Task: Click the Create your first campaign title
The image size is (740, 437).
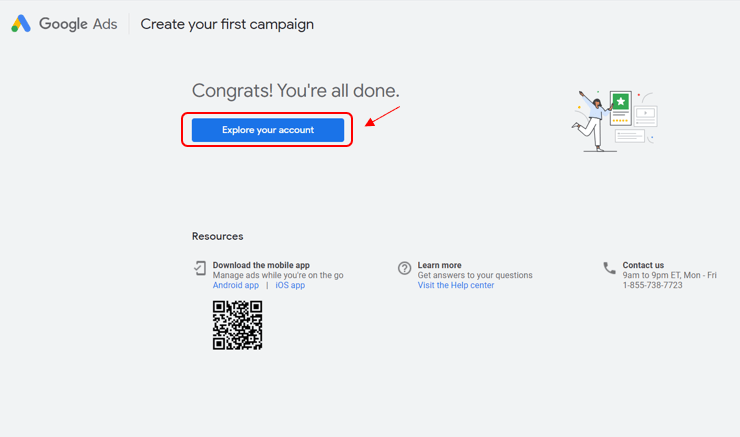Action: 227,24
